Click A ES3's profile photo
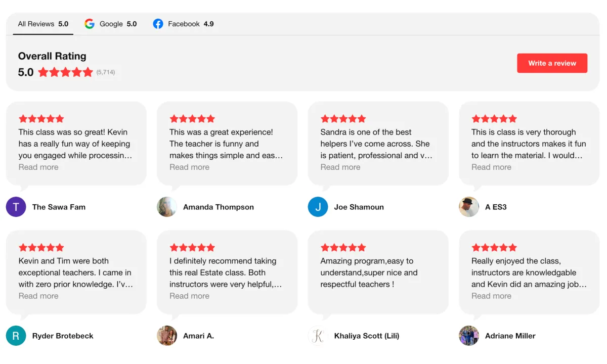Image resolution: width=607 pixels, height=364 pixels. [x=468, y=207]
